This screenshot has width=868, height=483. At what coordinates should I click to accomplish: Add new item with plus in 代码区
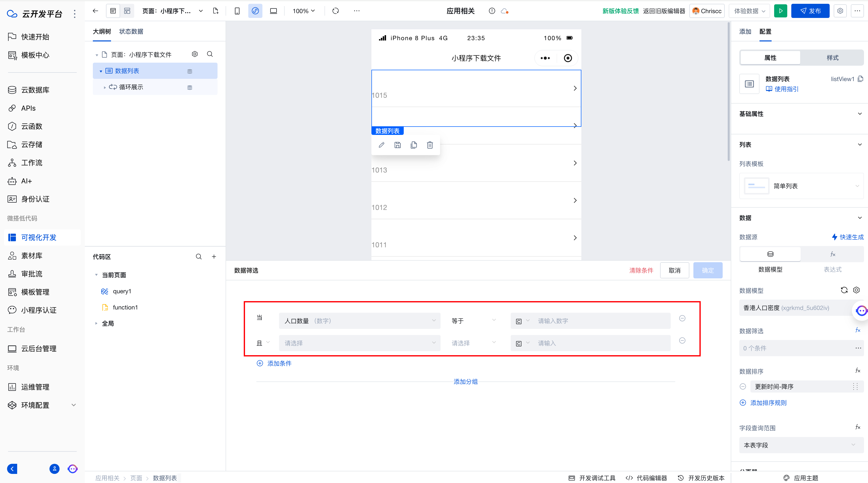214,257
